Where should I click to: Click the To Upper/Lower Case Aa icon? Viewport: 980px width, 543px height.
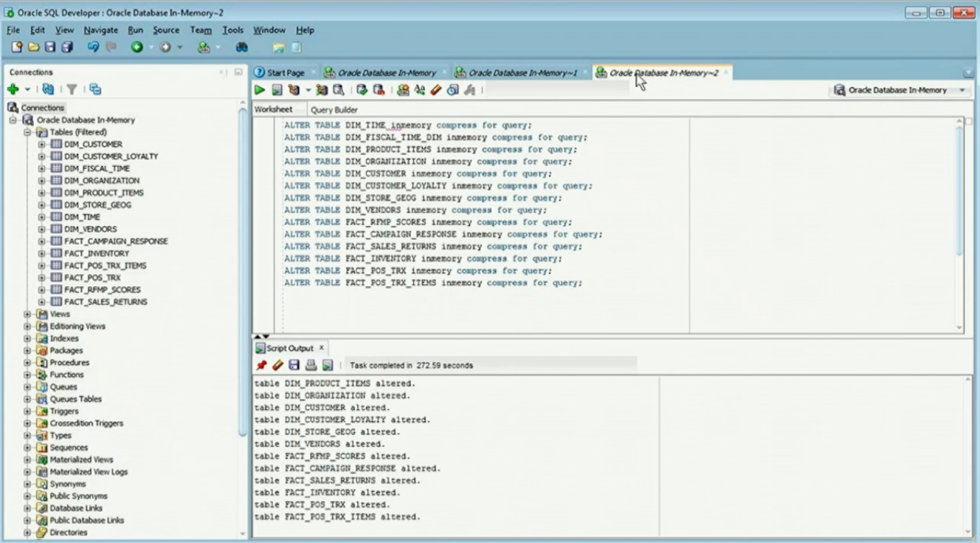click(419, 90)
